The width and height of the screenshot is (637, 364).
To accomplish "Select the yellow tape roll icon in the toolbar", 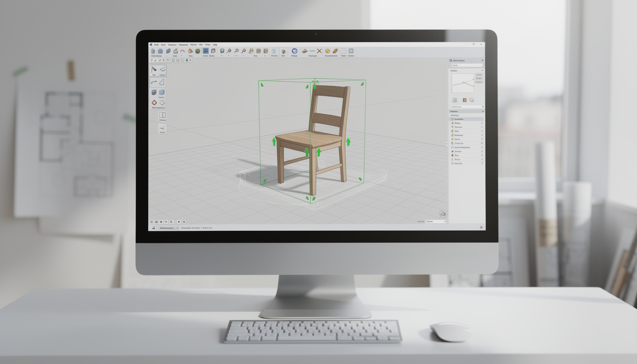I will tap(327, 51).
